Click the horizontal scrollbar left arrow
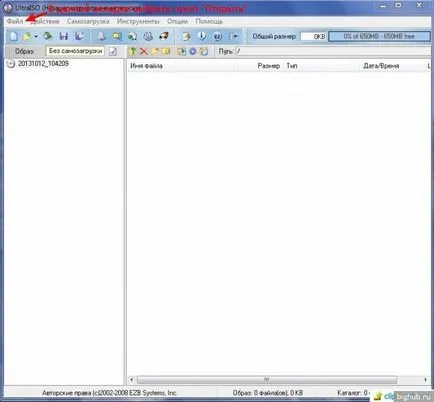This screenshot has width=434, height=402. [x=132, y=379]
